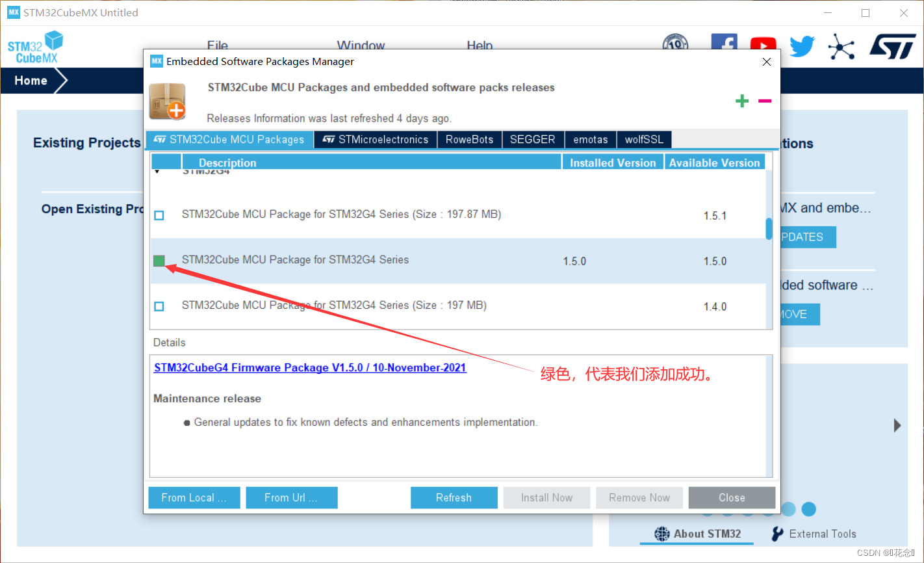Viewport: 924px width, 563px height.
Task: Click next arrow on right panel
Action: (897, 425)
